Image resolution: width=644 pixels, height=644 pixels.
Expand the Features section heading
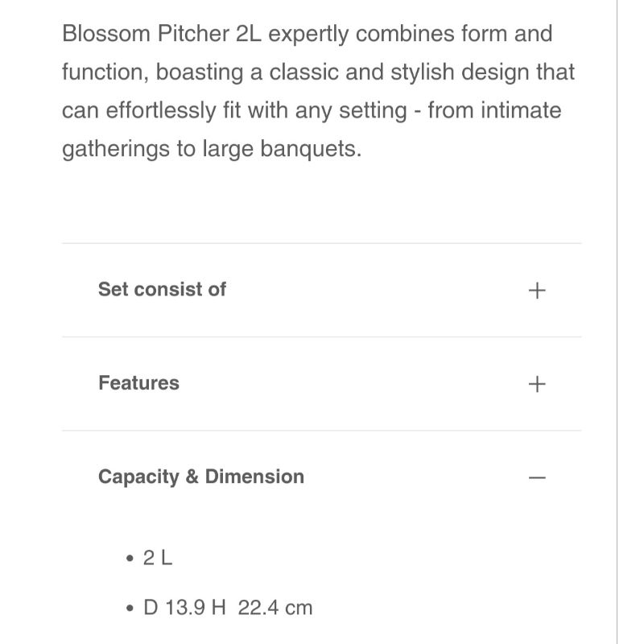click(x=138, y=383)
